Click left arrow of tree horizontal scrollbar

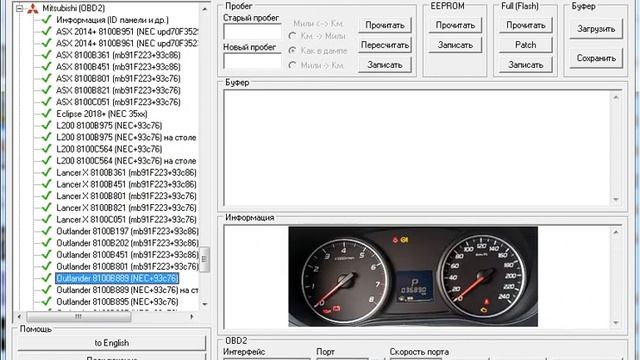coord(19,316)
